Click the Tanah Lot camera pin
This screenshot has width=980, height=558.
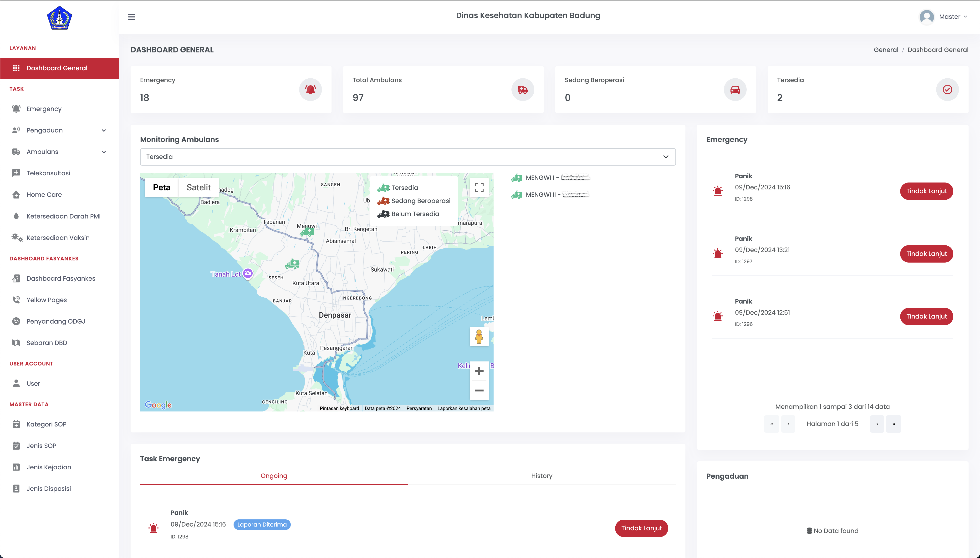(248, 273)
